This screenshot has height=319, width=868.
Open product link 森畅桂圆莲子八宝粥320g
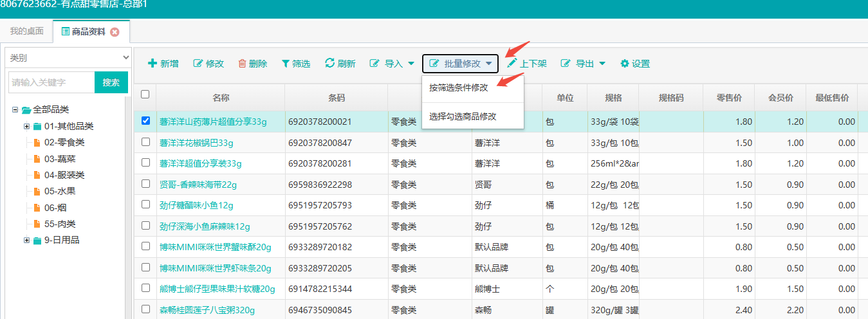click(x=207, y=311)
